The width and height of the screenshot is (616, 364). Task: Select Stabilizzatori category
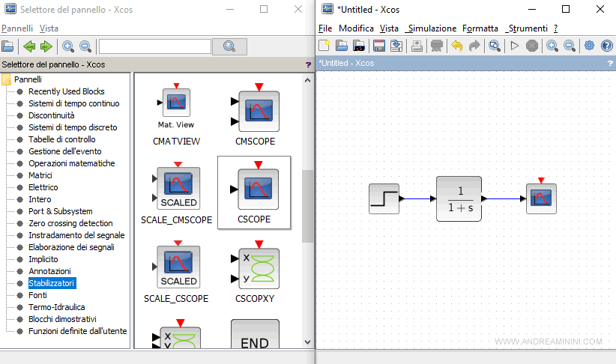coord(52,283)
